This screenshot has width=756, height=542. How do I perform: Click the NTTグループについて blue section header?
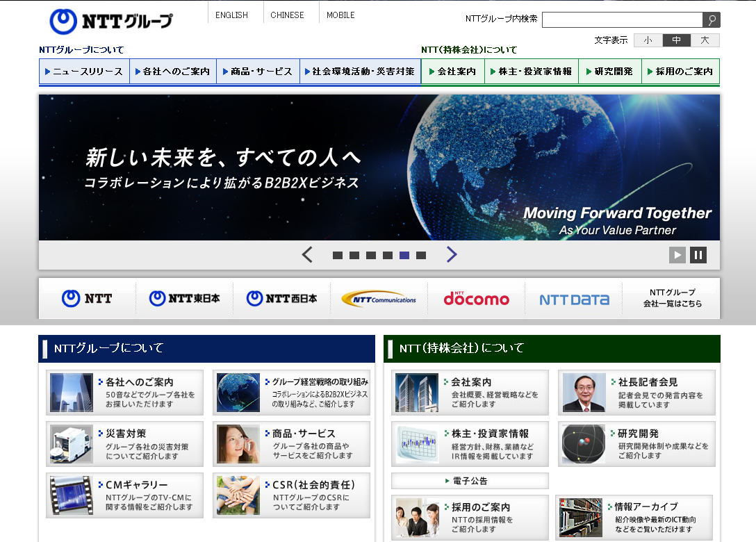[x=206, y=349]
